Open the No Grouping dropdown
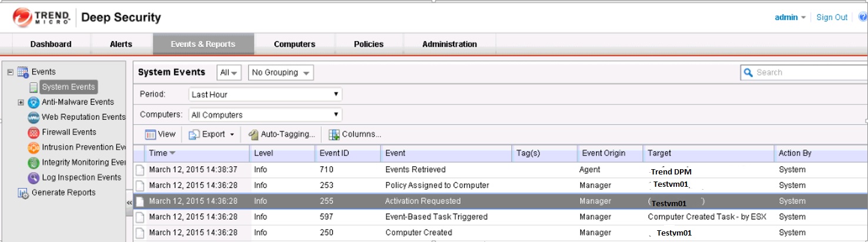The width and height of the screenshot is (868, 242). 280,73
